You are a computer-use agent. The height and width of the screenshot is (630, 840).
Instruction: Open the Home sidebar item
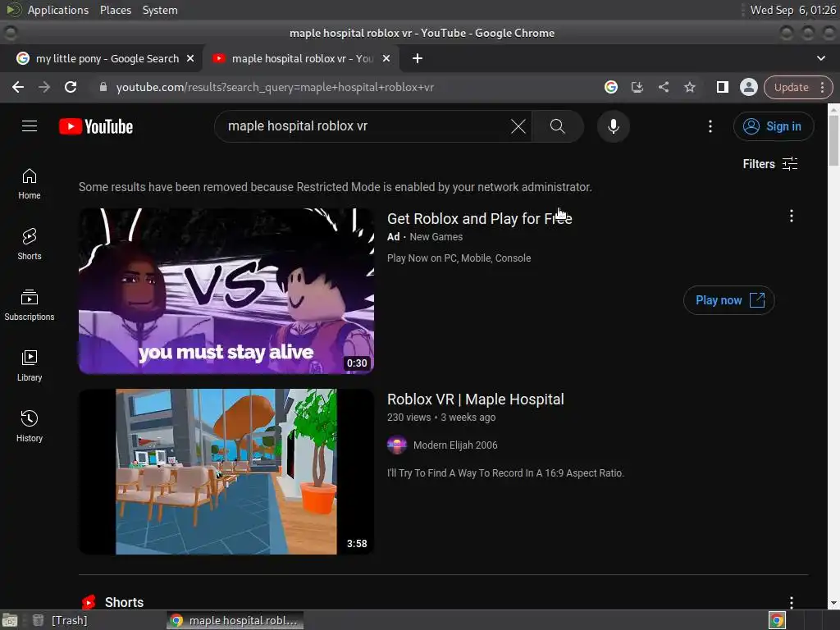[30, 184]
